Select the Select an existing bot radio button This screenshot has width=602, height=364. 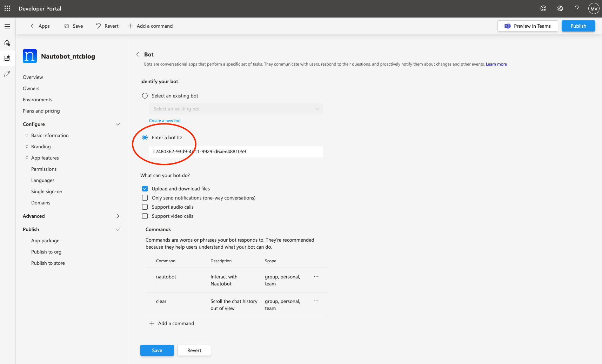(x=145, y=95)
